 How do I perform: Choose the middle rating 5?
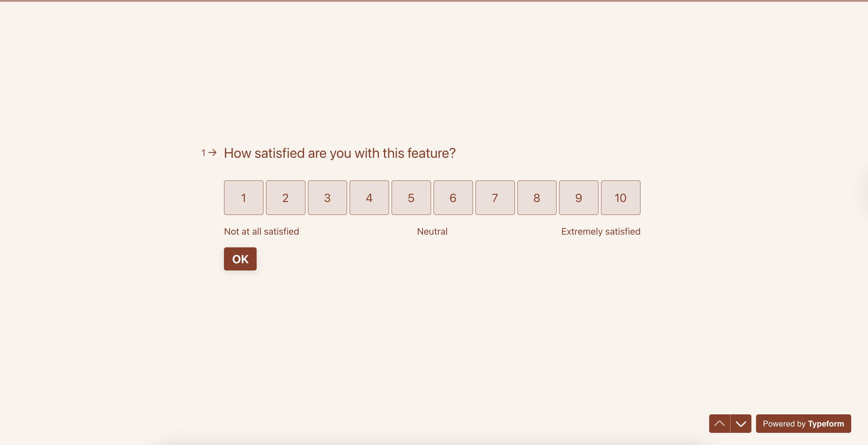click(x=411, y=198)
